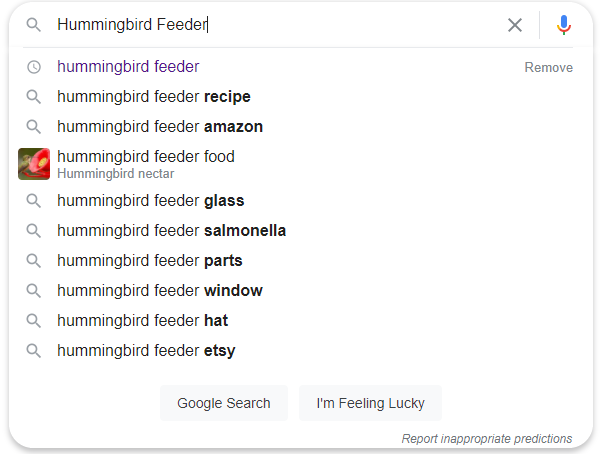Open the hummingbird nectar thumbnail image
This screenshot has width=608, height=454.
click(x=34, y=163)
